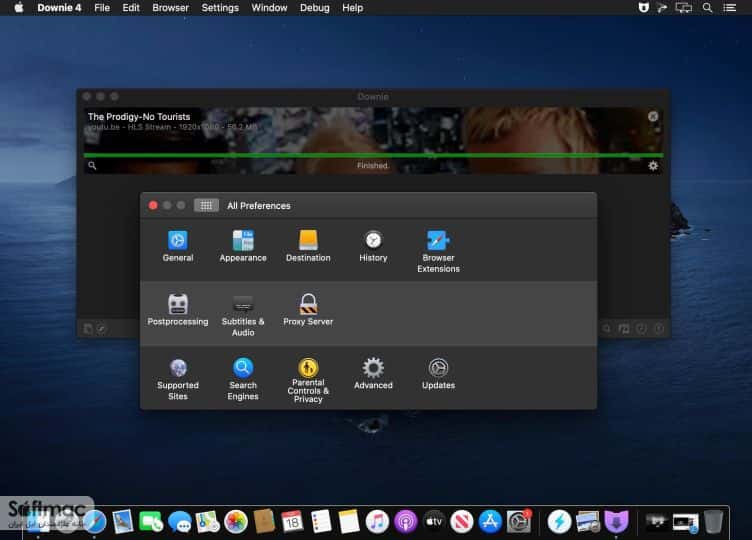Open Subtitles & Audio preferences

click(243, 315)
